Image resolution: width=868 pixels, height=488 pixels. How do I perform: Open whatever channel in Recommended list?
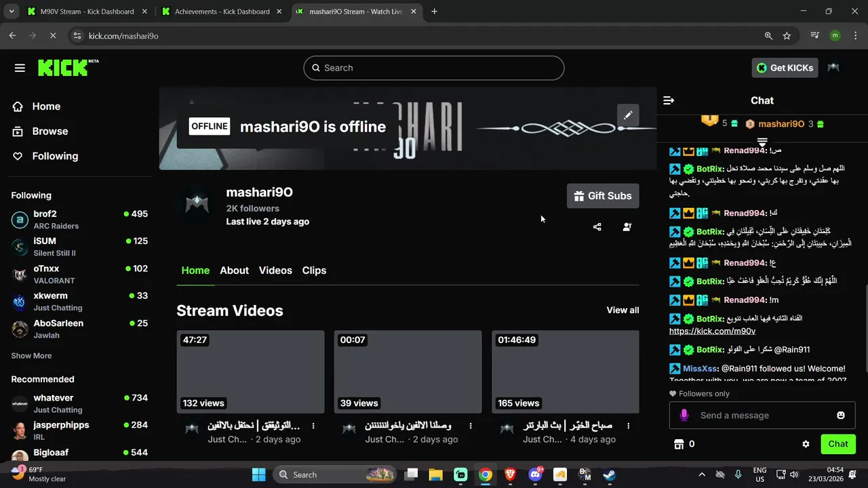(x=79, y=403)
